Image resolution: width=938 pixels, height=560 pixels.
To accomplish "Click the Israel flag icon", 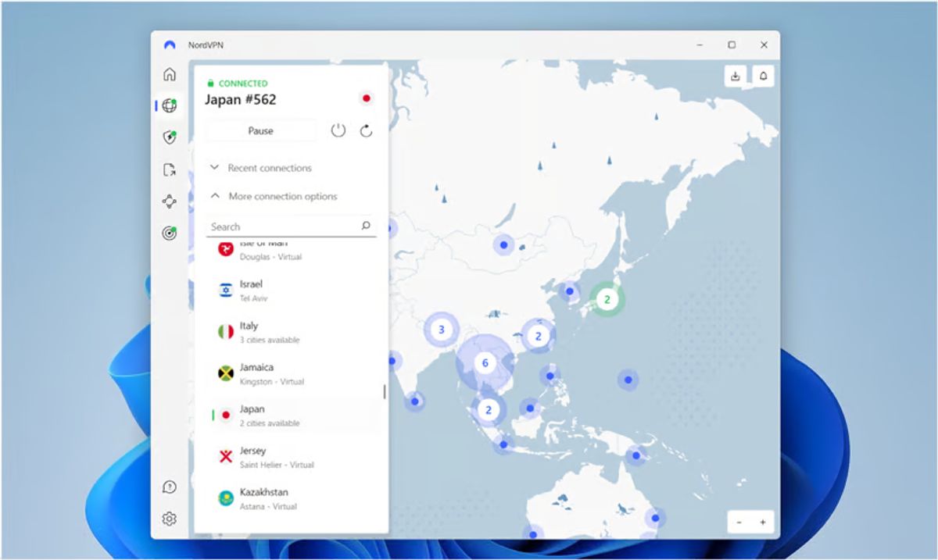I will [226, 290].
